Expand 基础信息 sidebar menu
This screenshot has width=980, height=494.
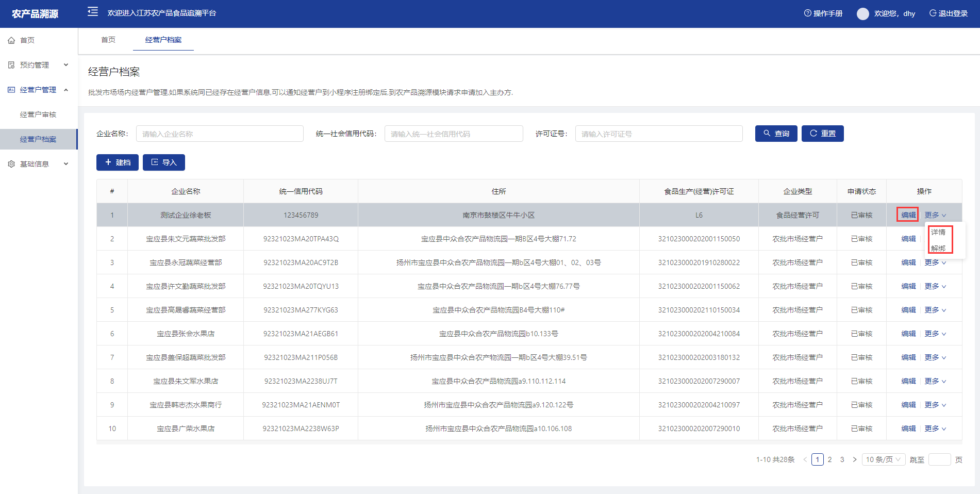tap(39, 164)
